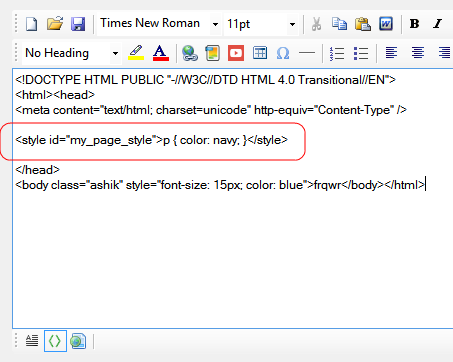Switch to Design view mode
Image resolution: width=453 pixels, height=362 pixels.
[x=32, y=341]
